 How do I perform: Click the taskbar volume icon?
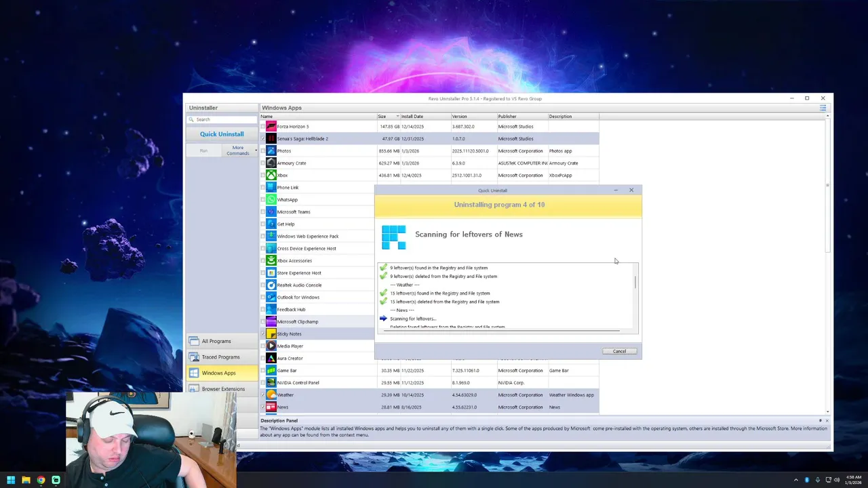tap(837, 480)
